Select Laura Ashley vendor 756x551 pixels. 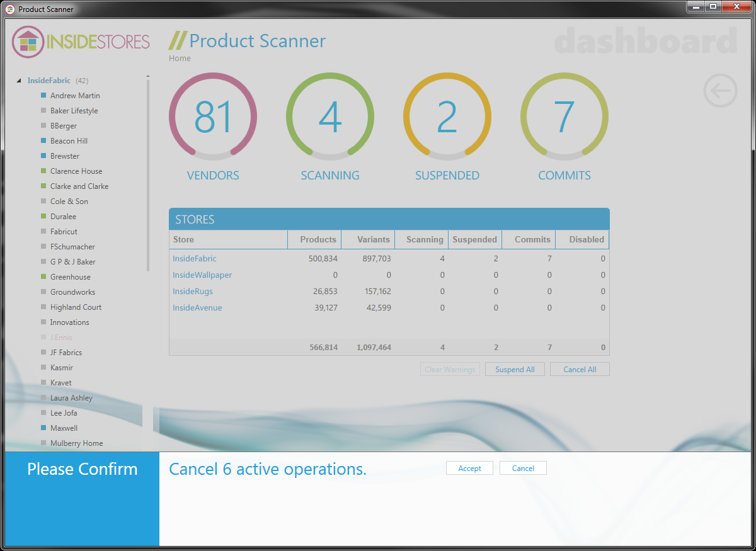point(71,398)
